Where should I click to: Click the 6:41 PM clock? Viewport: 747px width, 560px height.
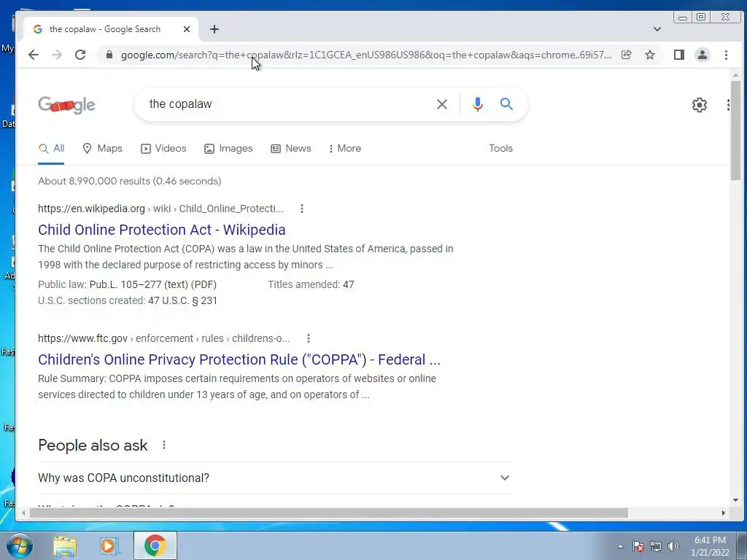(710, 540)
